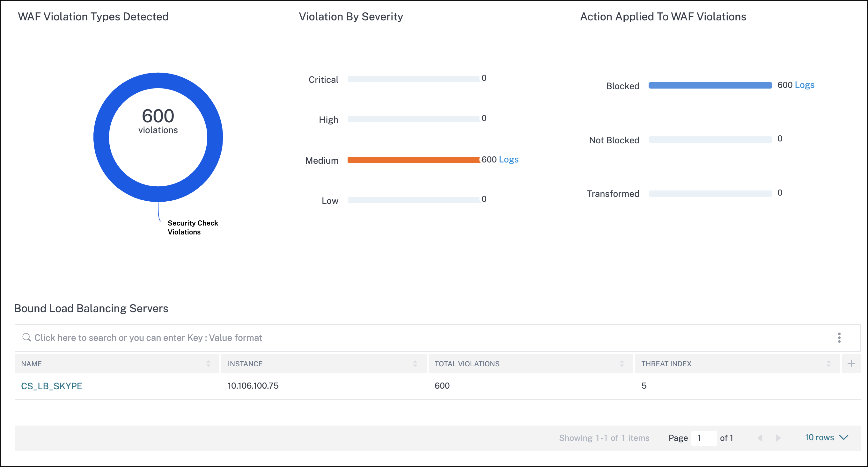Click the Logs link next to Blocked action

(806, 85)
